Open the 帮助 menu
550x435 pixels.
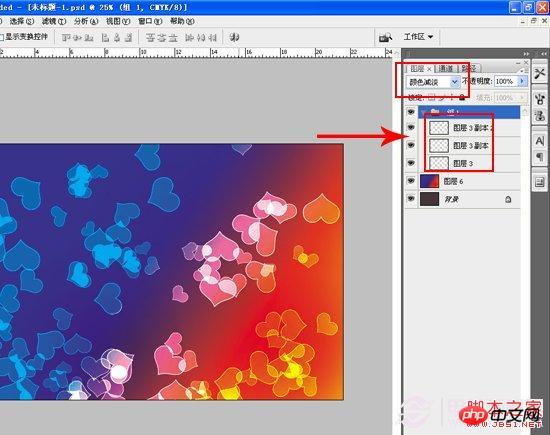click(182, 21)
